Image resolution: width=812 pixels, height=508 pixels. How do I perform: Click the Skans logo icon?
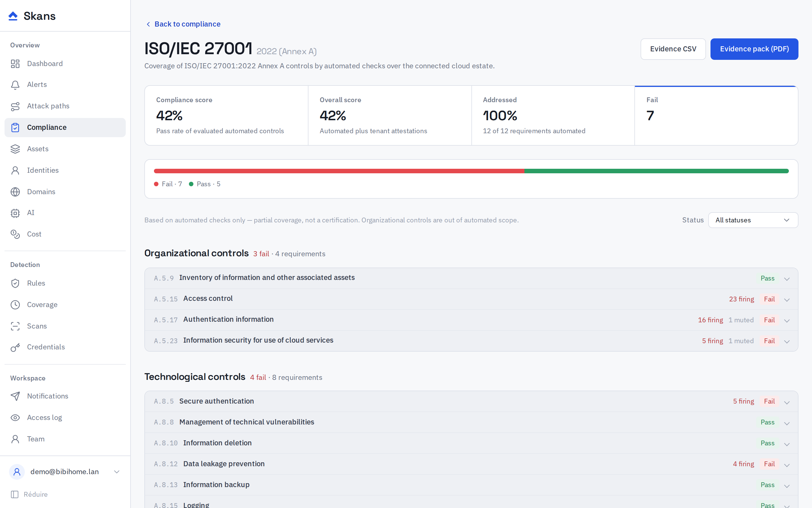[13, 16]
